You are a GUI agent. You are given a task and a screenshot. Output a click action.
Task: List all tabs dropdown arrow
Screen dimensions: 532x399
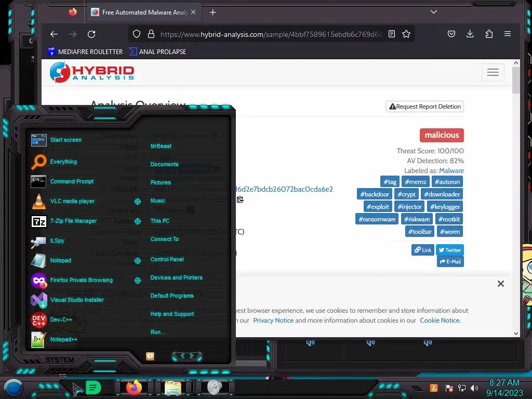(x=434, y=12)
